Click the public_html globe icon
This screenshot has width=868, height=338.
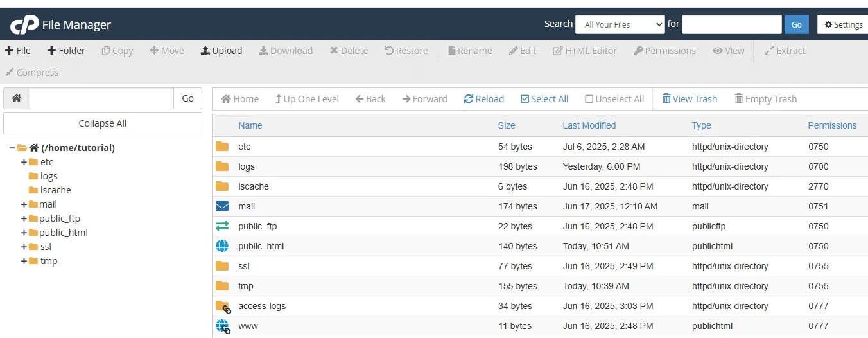pos(222,246)
